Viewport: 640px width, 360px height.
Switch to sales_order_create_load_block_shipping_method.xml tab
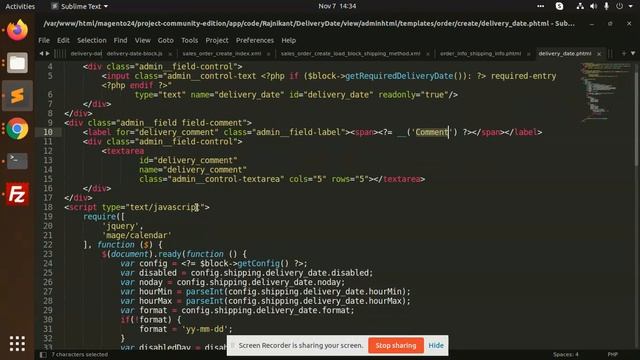click(x=350, y=53)
